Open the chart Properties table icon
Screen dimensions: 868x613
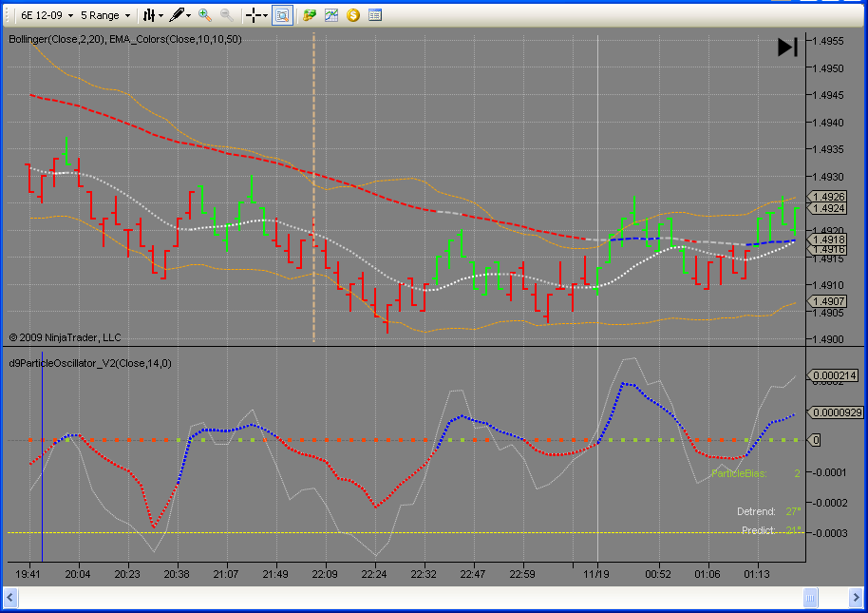tap(375, 15)
